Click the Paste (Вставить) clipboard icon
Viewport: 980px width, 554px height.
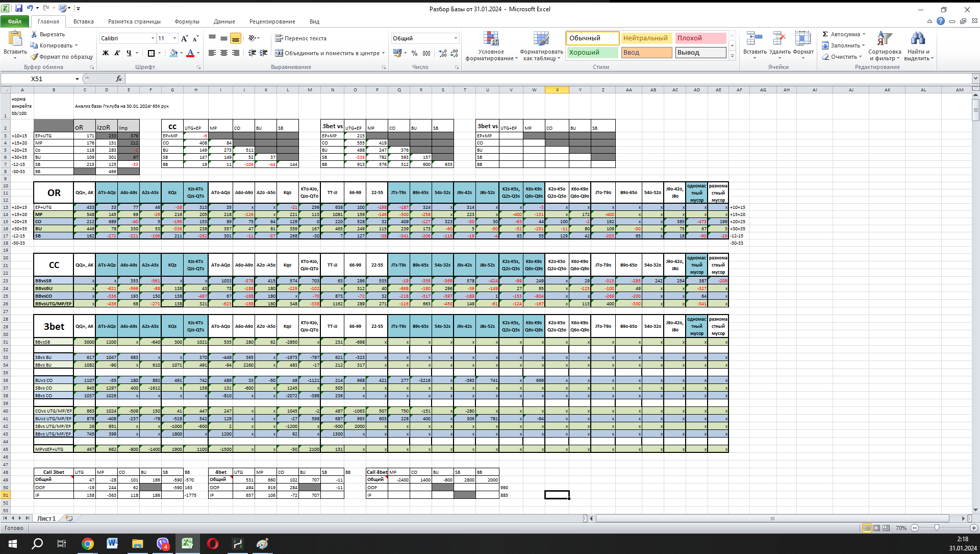point(15,39)
